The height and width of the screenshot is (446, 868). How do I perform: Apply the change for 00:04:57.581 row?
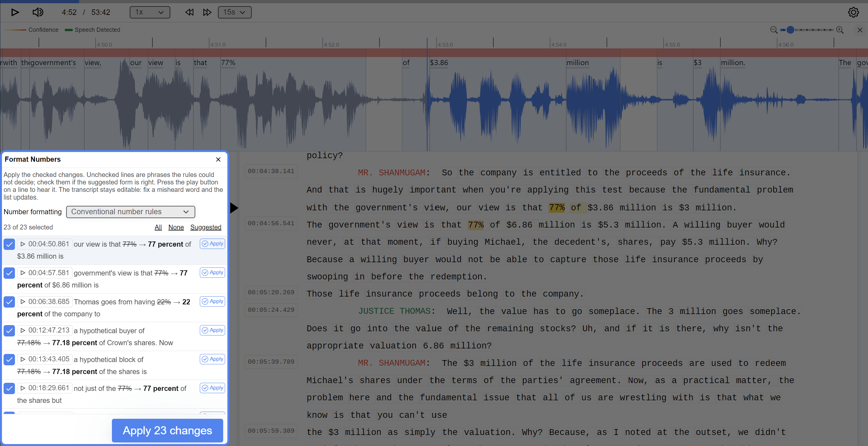(x=212, y=273)
